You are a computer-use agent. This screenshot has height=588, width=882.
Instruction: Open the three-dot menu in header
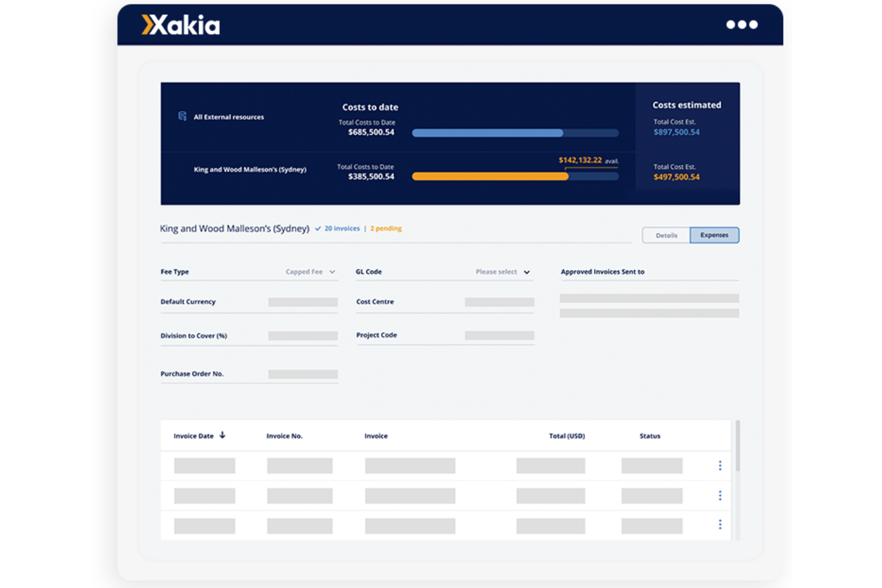742,24
